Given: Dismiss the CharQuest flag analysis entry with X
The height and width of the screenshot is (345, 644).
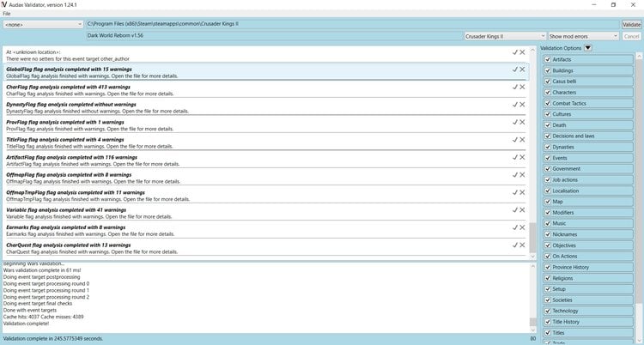Looking at the screenshot, I should [522, 245].
